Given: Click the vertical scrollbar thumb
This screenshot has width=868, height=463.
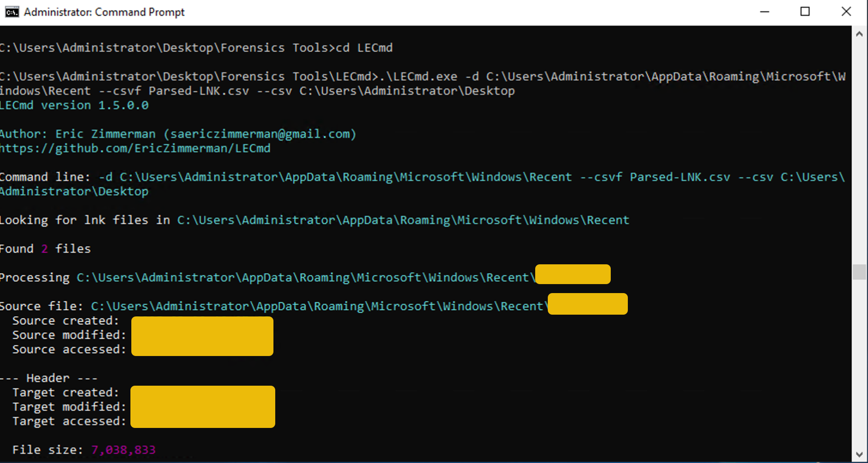Looking at the screenshot, I should [859, 272].
